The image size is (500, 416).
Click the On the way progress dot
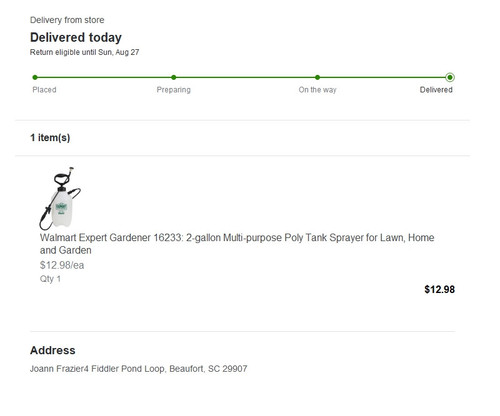(x=317, y=77)
